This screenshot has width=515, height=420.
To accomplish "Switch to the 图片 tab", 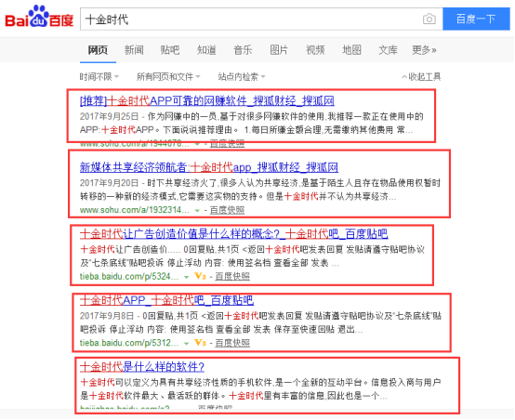I will point(279,50).
